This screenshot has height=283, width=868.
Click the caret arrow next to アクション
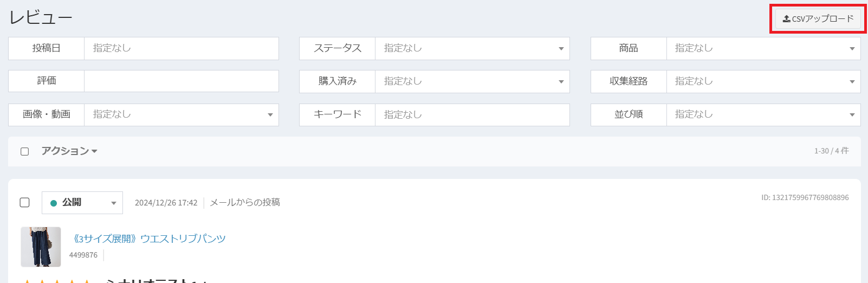(x=94, y=151)
